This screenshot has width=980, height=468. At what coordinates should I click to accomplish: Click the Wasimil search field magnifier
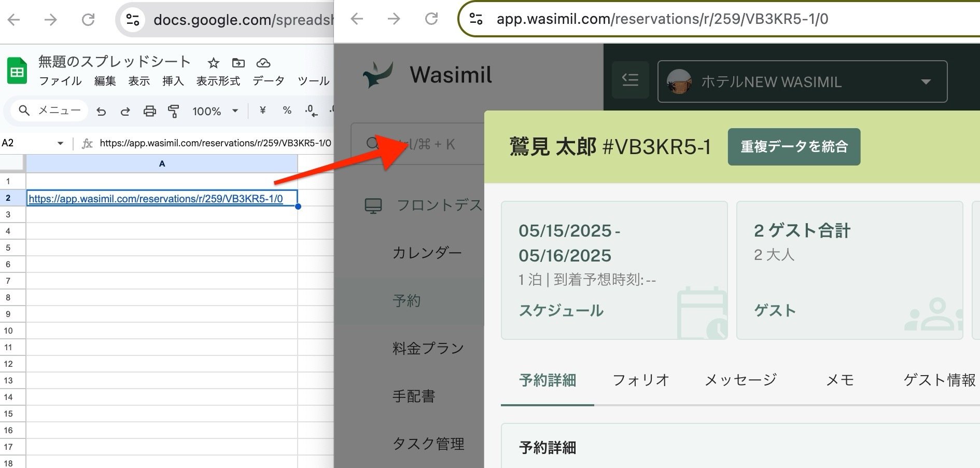pos(372,144)
